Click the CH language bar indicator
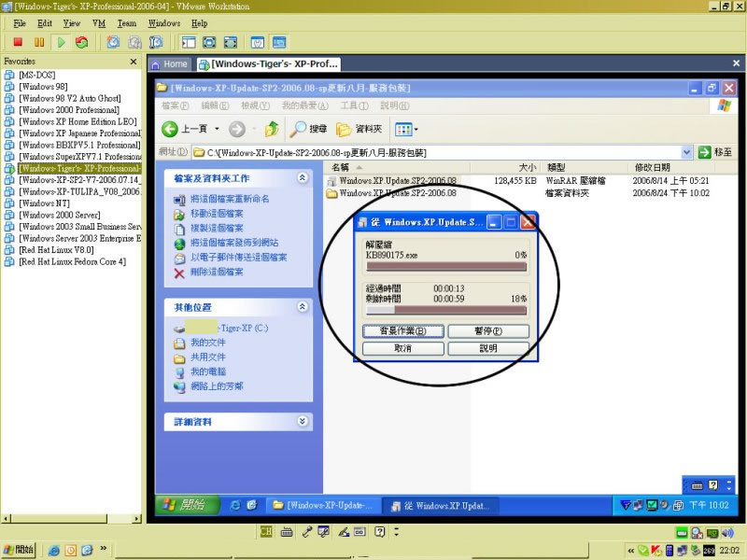The height and width of the screenshot is (560, 747). (x=266, y=532)
